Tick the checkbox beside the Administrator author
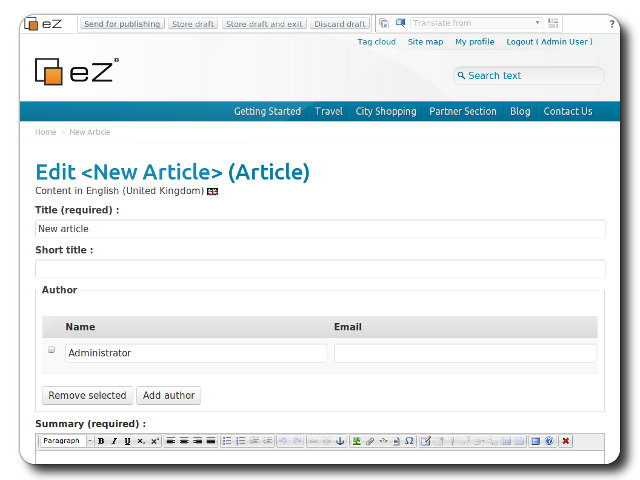 coord(52,350)
